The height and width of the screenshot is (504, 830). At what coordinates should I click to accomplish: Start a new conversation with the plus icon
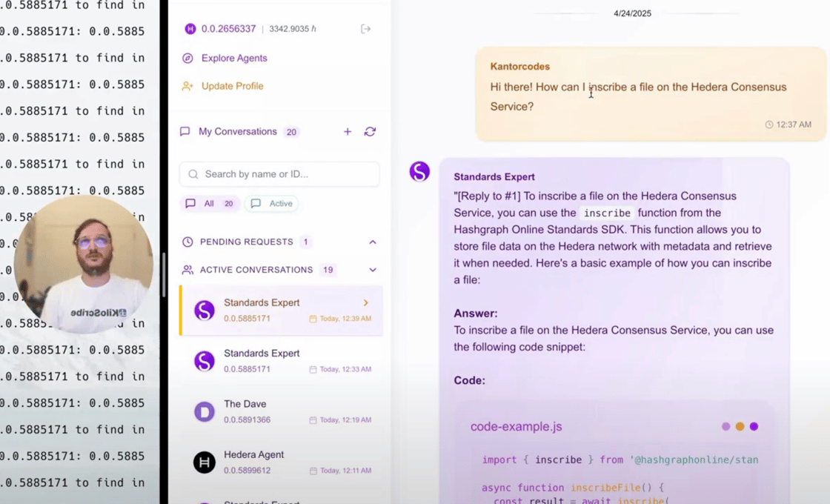pyautogui.click(x=348, y=131)
